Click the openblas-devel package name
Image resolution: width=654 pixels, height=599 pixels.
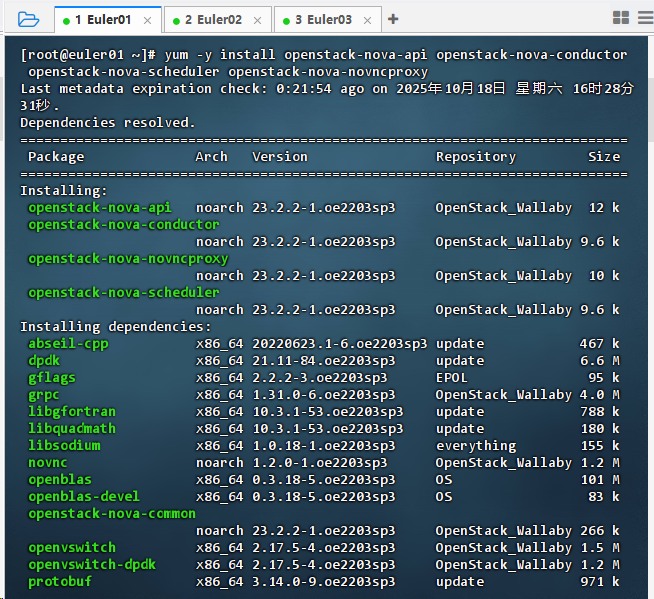point(84,497)
